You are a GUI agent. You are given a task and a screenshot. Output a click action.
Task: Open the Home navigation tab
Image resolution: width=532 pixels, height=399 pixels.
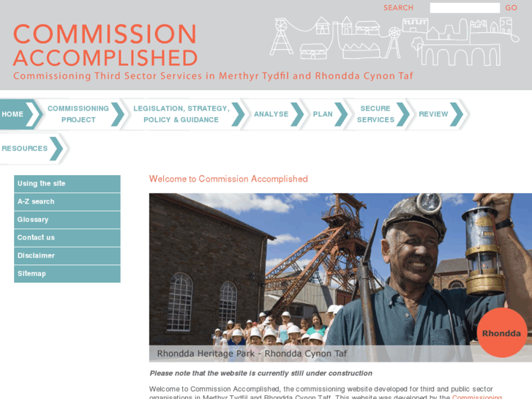(x=20, y=114)
